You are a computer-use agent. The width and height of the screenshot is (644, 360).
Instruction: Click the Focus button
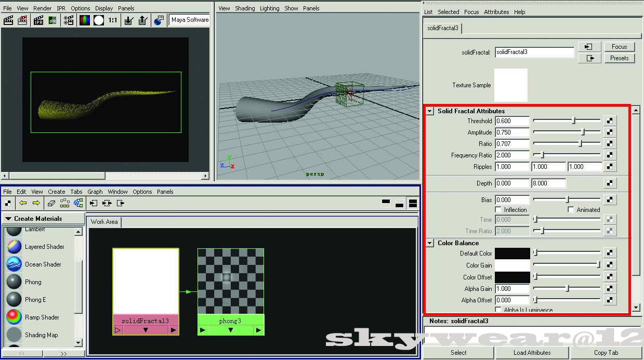point(620,47)
